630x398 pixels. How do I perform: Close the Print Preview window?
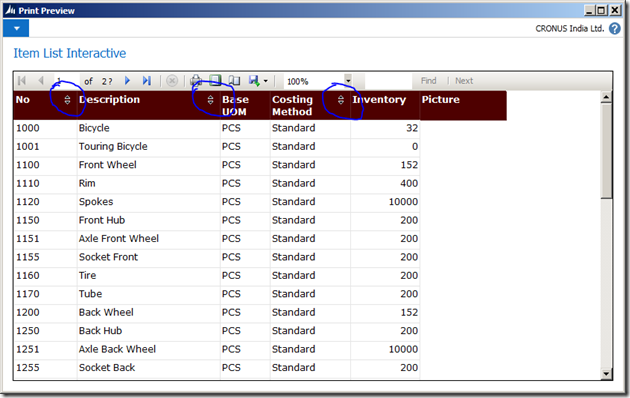(615, 10)
